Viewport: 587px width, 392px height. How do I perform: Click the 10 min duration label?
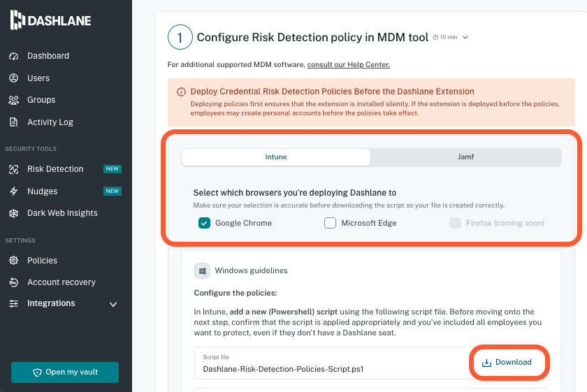449,38
